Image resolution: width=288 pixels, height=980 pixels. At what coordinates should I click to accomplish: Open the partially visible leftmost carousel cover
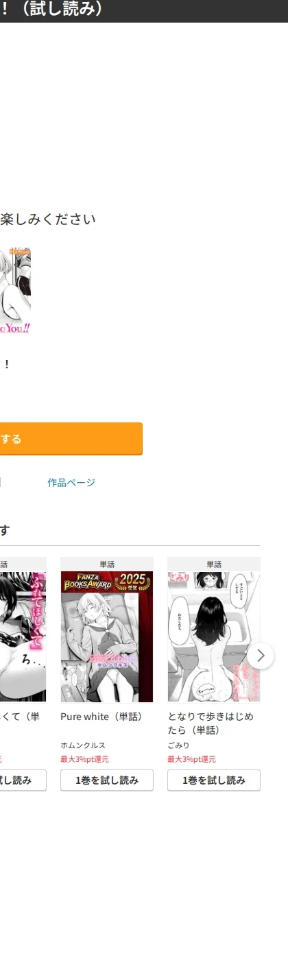23,636
